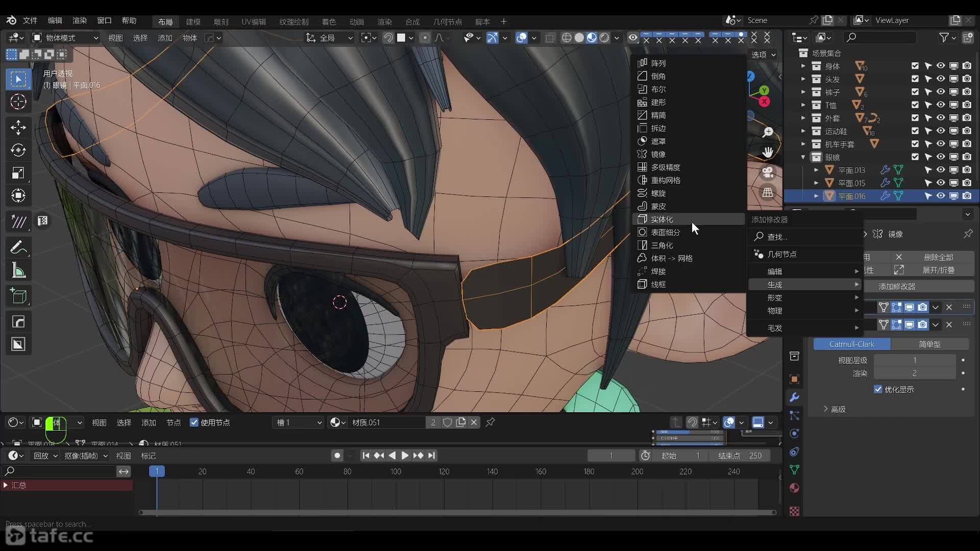Toggle 身体 collection exclude checkbox
980x551 pixels.
click(915, 66)
